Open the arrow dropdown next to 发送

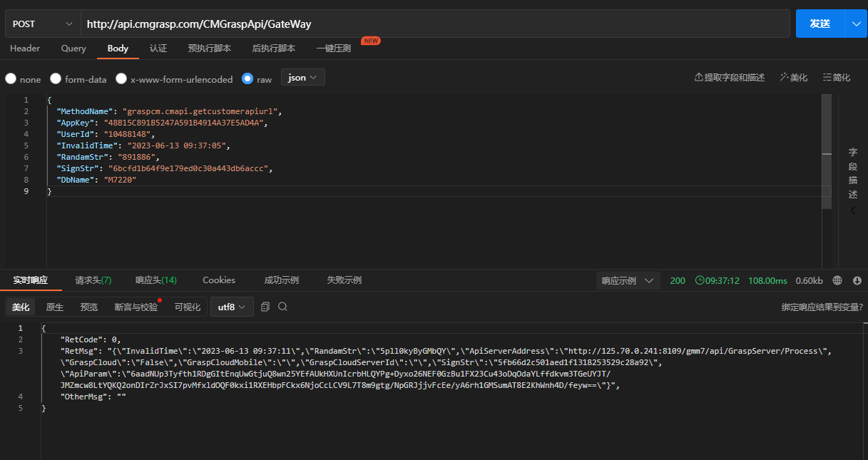click(856, 24)
